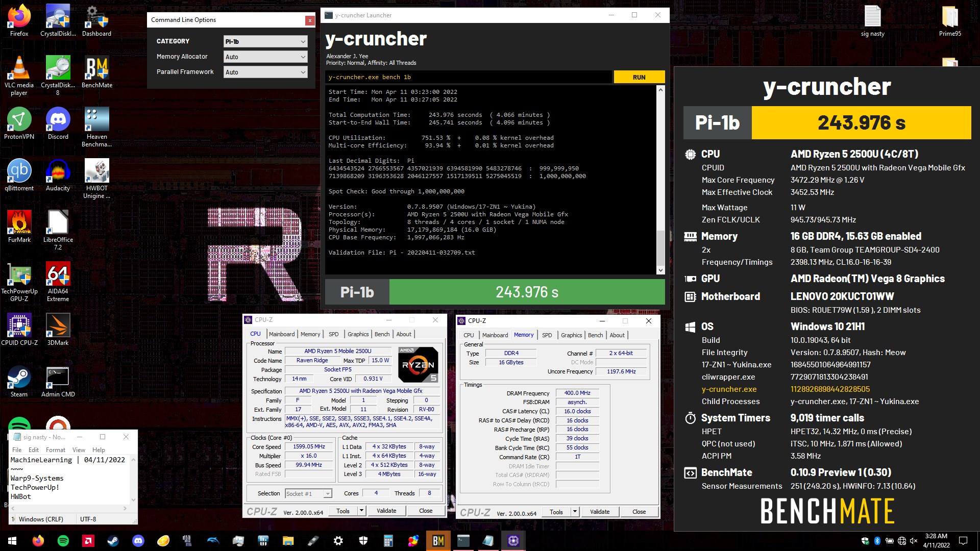Open Edit menu in Notepad
Screen dimensions: 980x551
coord(34,450)
